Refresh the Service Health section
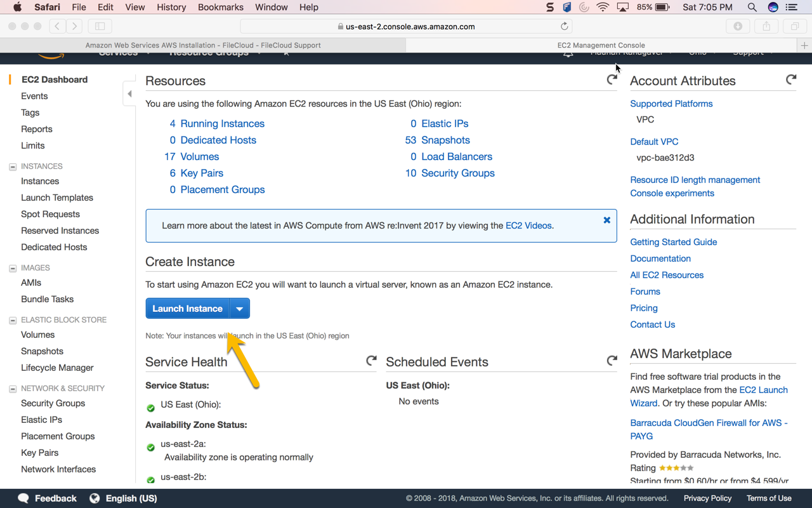The image size is (812, 508). (371, 361)
